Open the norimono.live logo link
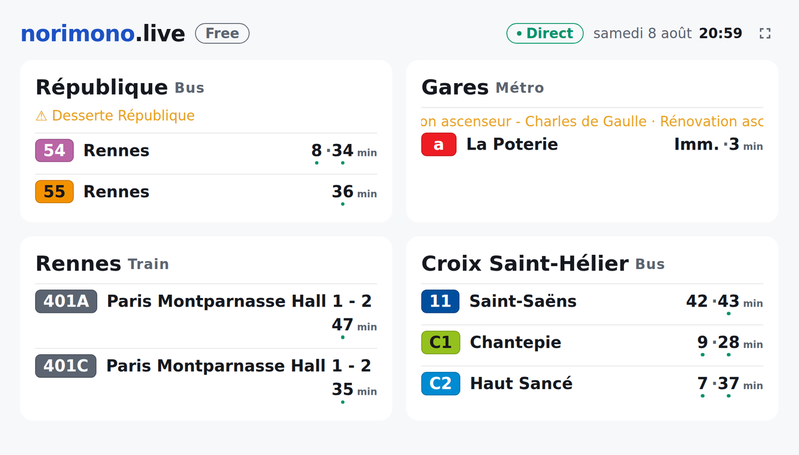This screenshot has height=455, width=799. point(103,34)
